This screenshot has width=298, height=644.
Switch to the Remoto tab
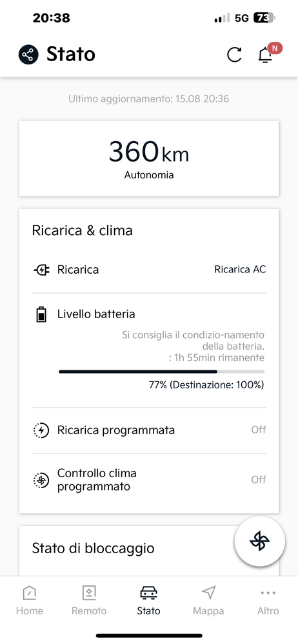89,601
